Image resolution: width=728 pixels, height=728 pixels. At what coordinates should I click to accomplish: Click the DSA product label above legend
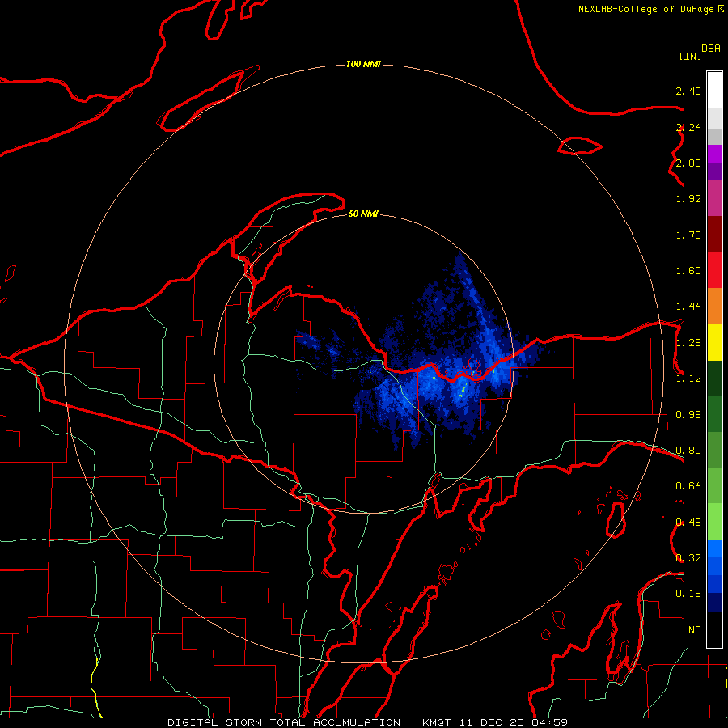[711, 49]
